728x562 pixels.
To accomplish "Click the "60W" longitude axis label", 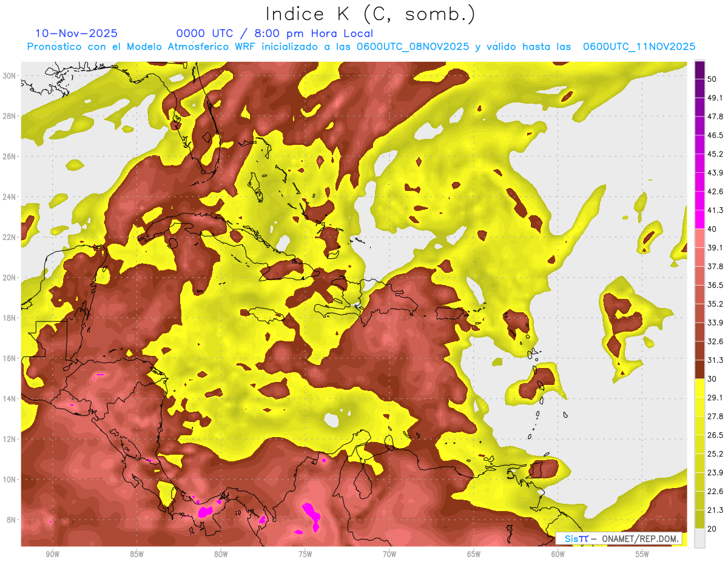I will (558, 555).
